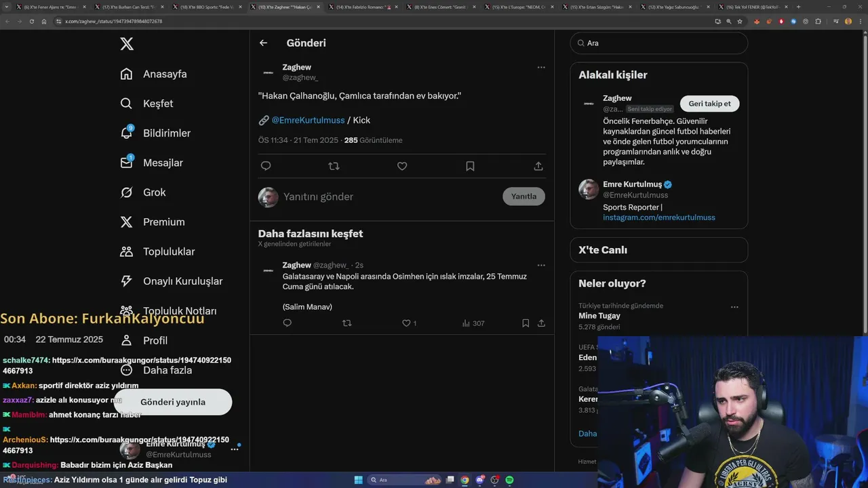This screenshot has height=488, width=868.
Task: Click the X logo at top of sidebar
Action: 127,44
